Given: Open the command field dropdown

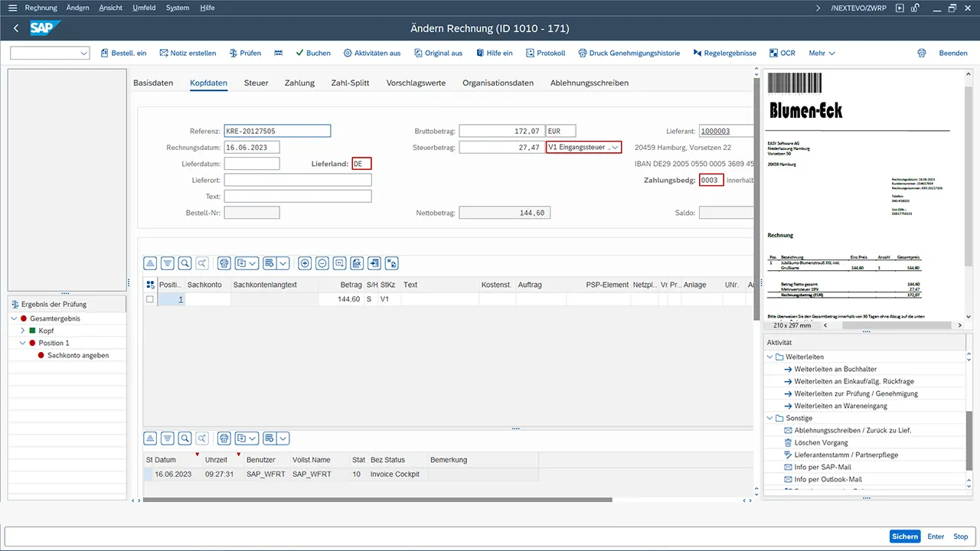Looking at the screenshot, I should click(x=84, y=53).
